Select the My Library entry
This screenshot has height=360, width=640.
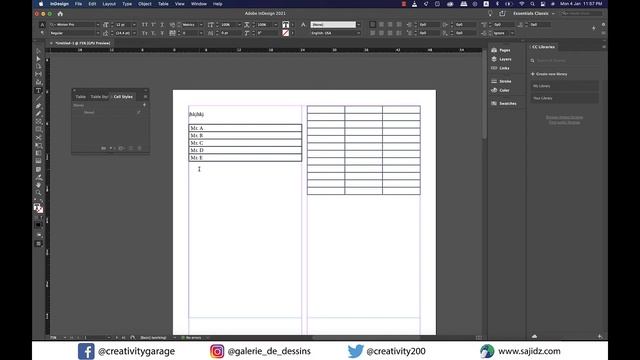(565, 86)
